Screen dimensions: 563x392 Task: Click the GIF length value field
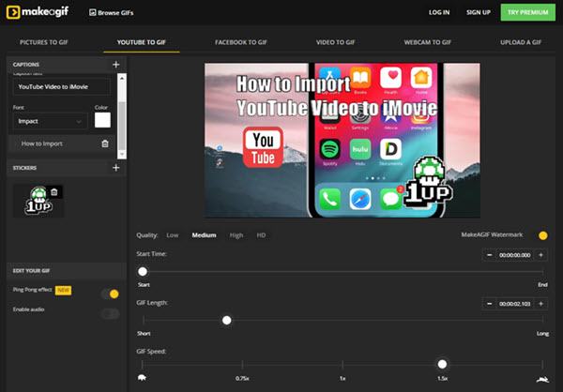tap(515, 304)
